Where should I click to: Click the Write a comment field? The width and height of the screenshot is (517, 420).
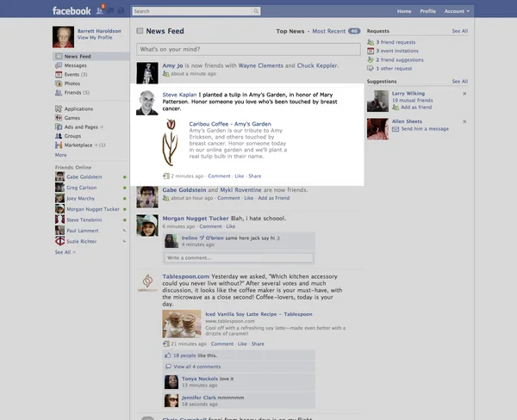pyautogui.click(x=239, y=257)
